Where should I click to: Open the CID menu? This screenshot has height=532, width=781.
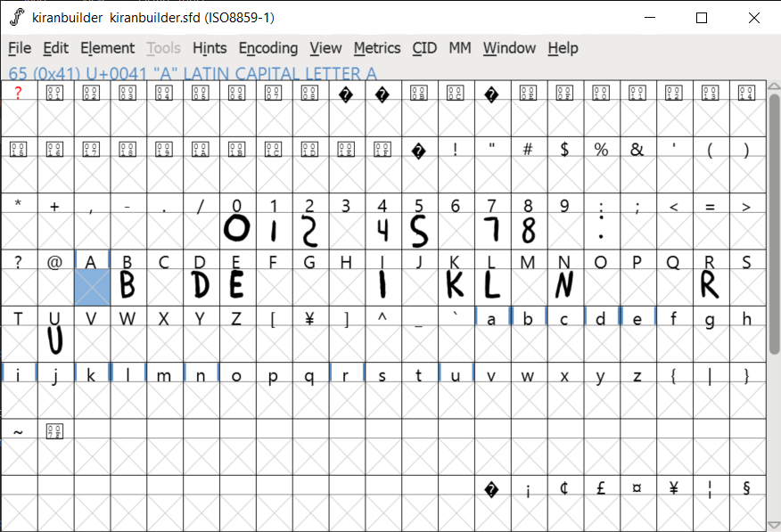click(x=425, y=48)
